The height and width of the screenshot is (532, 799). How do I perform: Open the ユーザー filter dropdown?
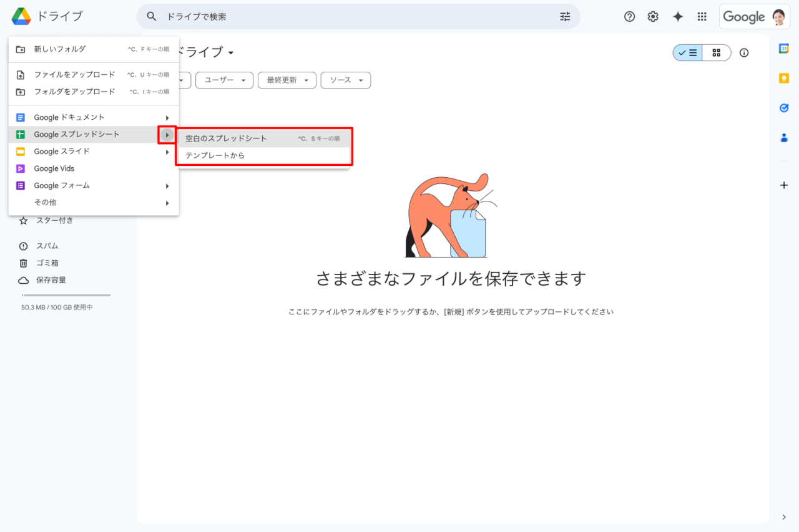click(224, 80)
